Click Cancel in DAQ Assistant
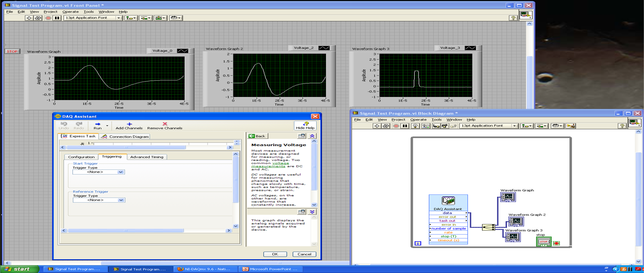Image resolution: width=644 pixels, height=273 pixels. [304, 254]
